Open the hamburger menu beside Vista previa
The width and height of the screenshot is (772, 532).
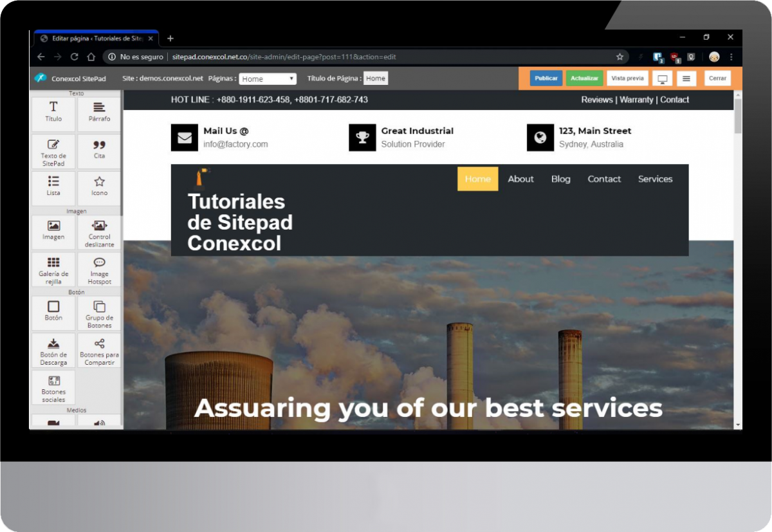coord(686,78)
